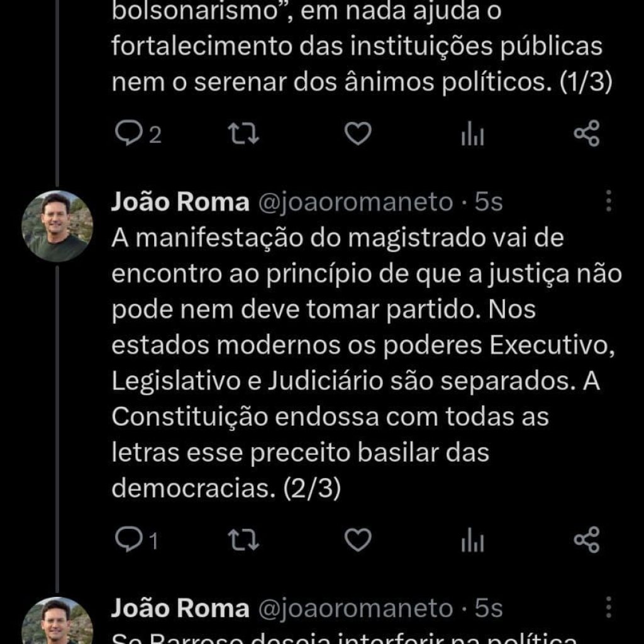Like the tweet ending in (1/3)

pos(358,134)
